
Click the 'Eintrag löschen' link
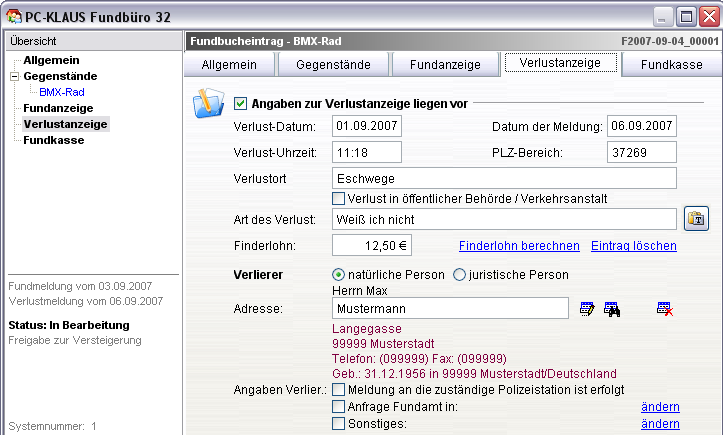[634, 245]
